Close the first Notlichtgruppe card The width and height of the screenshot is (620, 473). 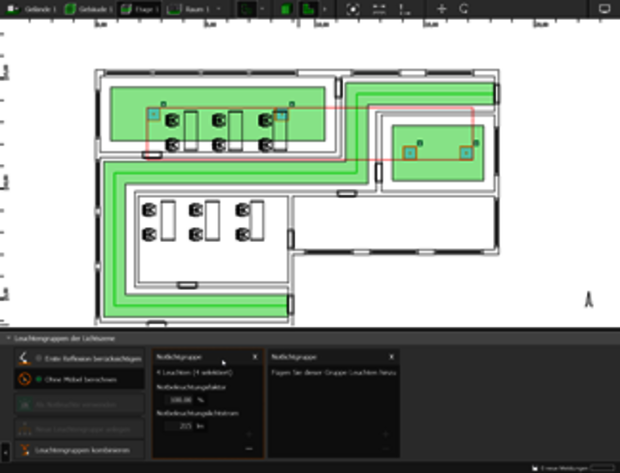coord(254,356)
